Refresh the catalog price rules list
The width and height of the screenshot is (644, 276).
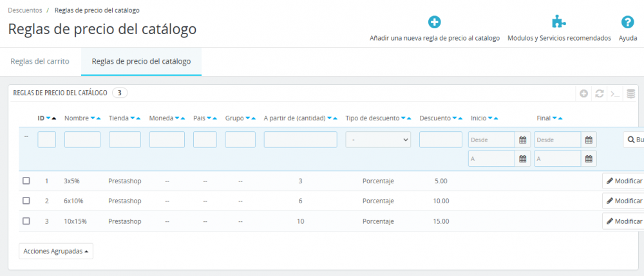point(599,93)
